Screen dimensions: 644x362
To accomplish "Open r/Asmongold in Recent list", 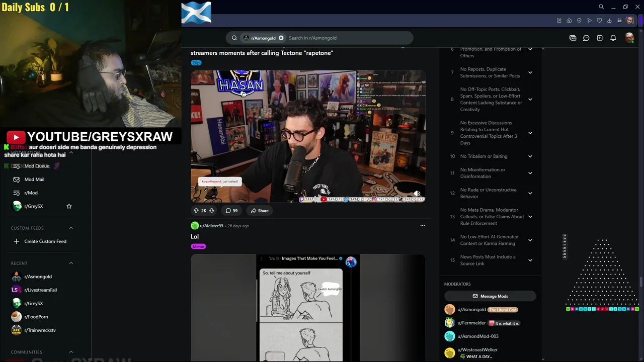I will coord(38,277).
